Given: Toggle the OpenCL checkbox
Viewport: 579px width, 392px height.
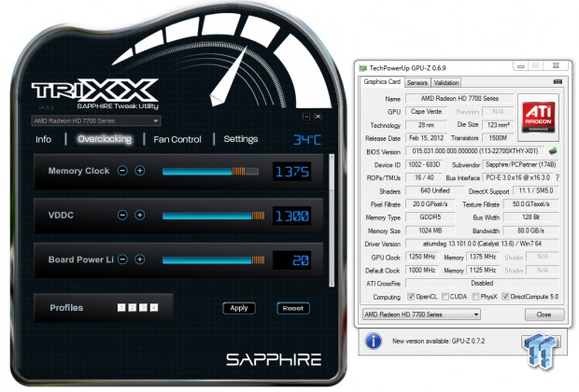Looking at the screenshot, I should (411, 297).
